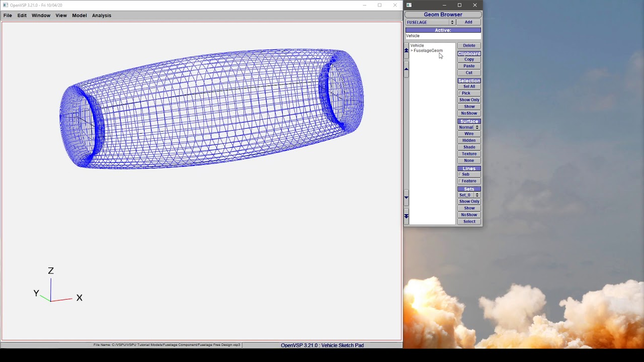Toggle the Feature lines checkbox
Screen dimensions: 644x362
coord(460,181)
